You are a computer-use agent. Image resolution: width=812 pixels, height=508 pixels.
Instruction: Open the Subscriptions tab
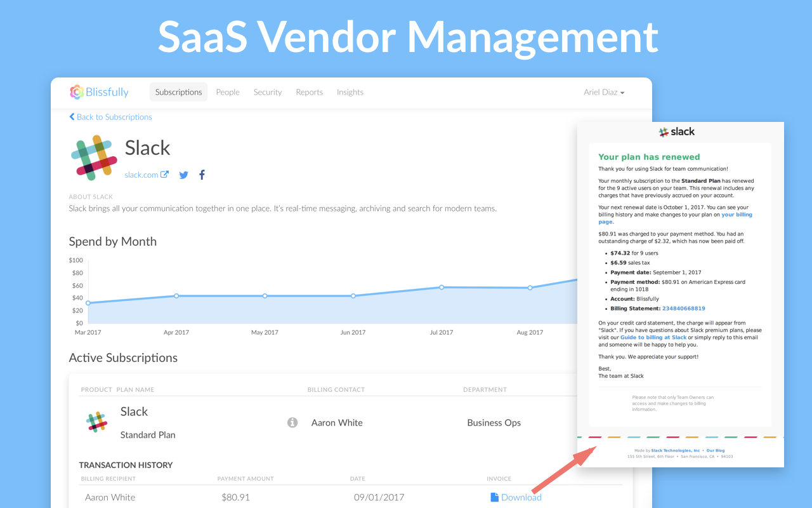pyautogui.click(x=179, y=92)
